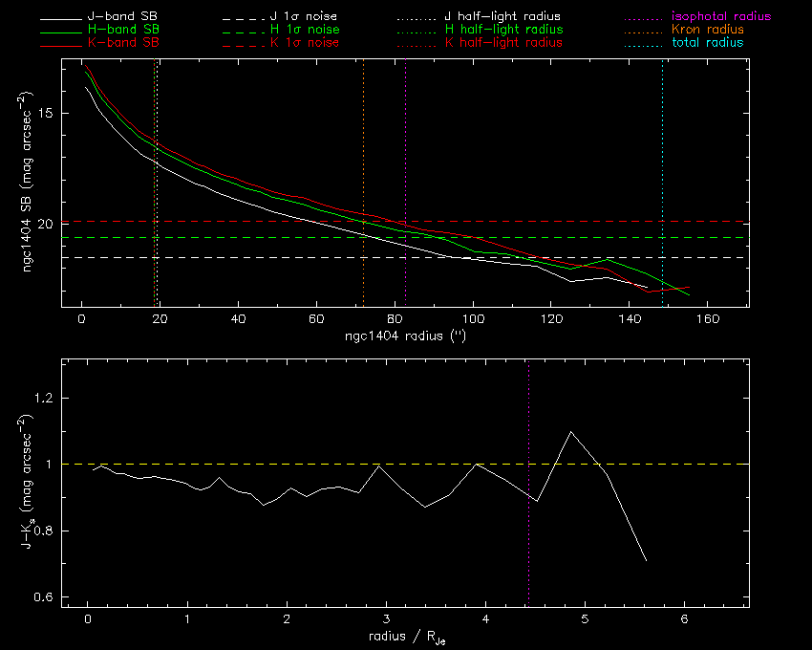Click the J 1σ noise legend label
This screenshot has width=812, height=650.
(310, 17)
